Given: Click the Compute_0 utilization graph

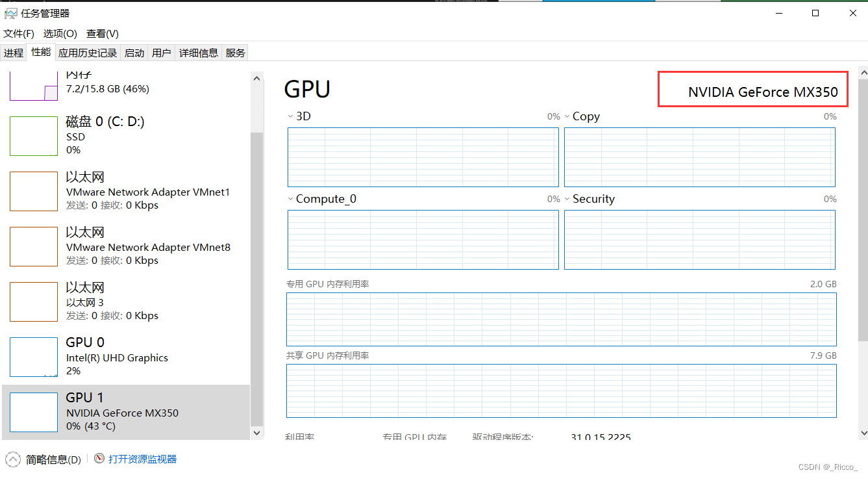Looking at the screenshot, I should pos(423,240).
